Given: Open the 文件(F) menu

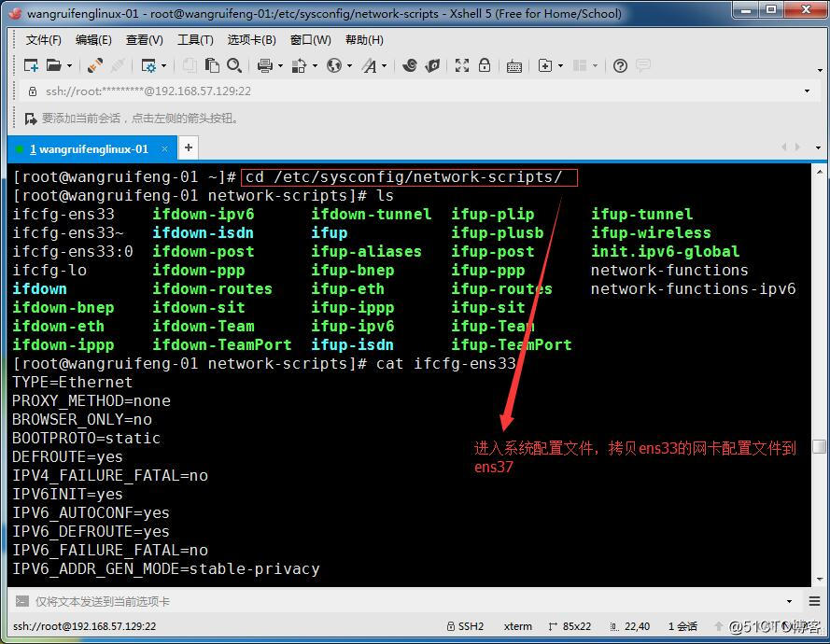Looking at the screenshot, I should 44,40.
